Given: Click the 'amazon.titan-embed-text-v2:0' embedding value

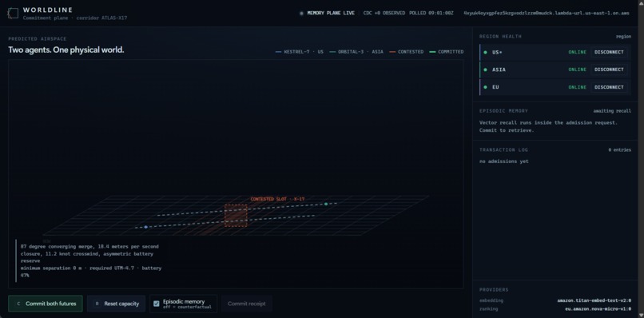Looking at the screenshot, I should (594, 300).
